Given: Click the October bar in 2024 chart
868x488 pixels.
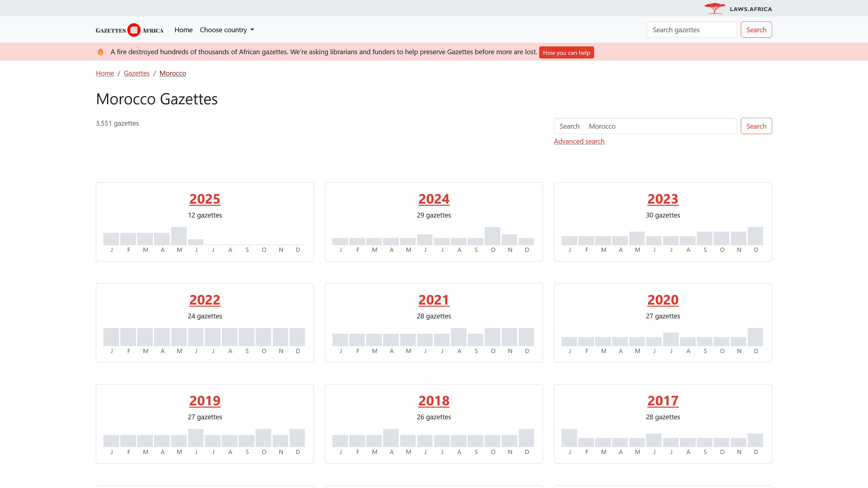Looking at the screenshot, I should point(492,236).
